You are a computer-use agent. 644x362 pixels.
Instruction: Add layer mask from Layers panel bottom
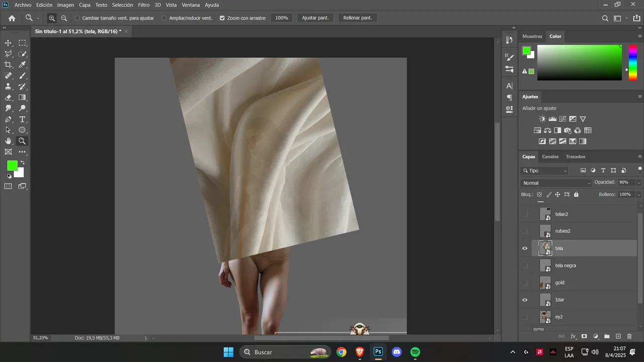[x=584, y=336]
